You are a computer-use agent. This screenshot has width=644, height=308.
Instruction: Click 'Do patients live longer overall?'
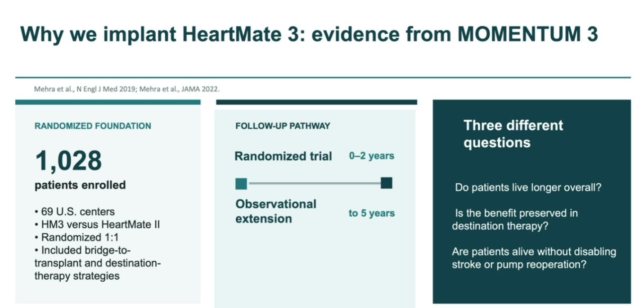coord(528,187)
